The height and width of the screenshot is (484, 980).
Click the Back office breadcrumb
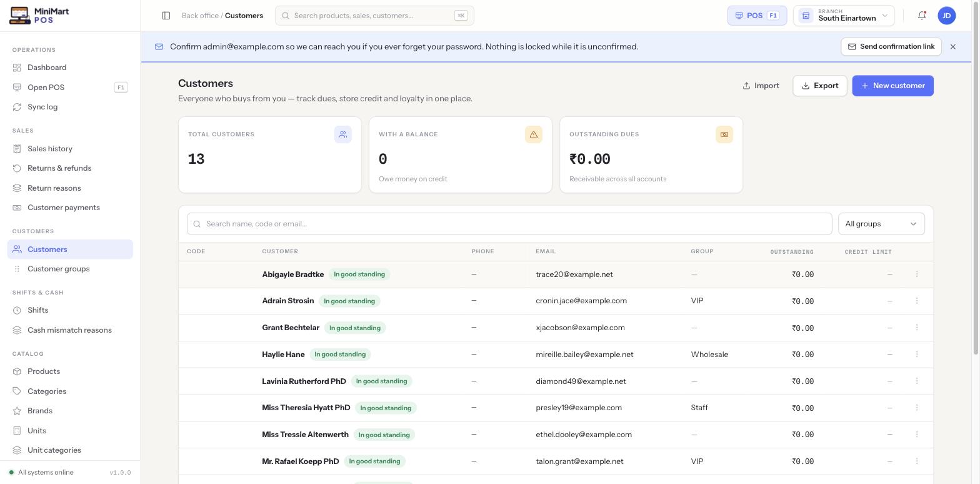click(x=200, y=16)
